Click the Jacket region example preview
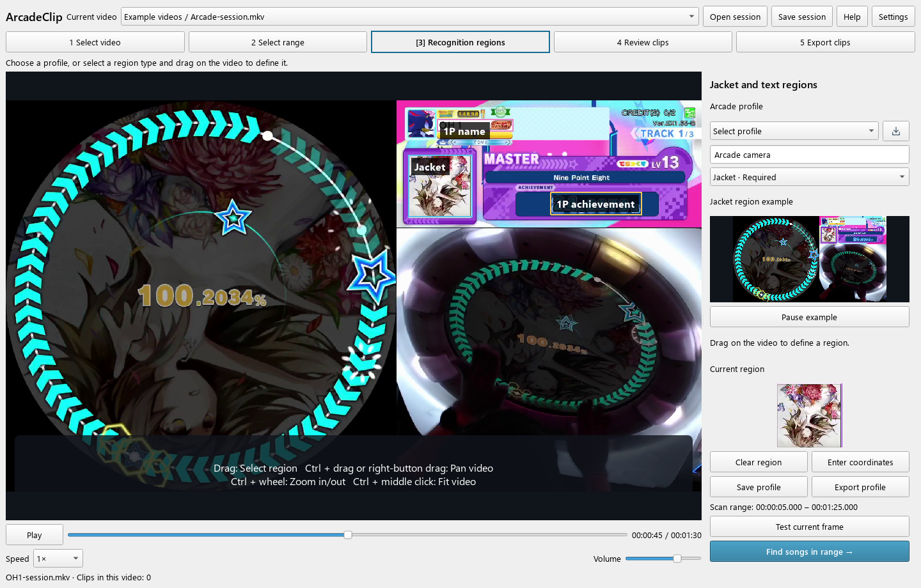 (809, 259)
